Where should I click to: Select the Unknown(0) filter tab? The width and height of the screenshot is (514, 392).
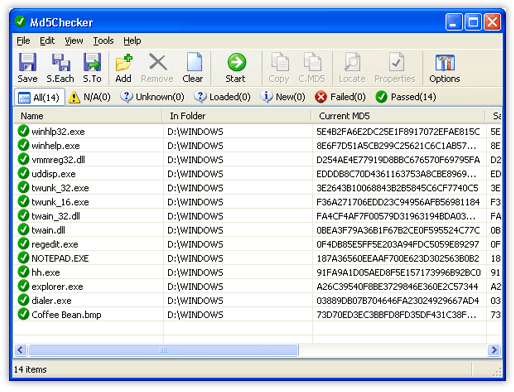[152, 97]
